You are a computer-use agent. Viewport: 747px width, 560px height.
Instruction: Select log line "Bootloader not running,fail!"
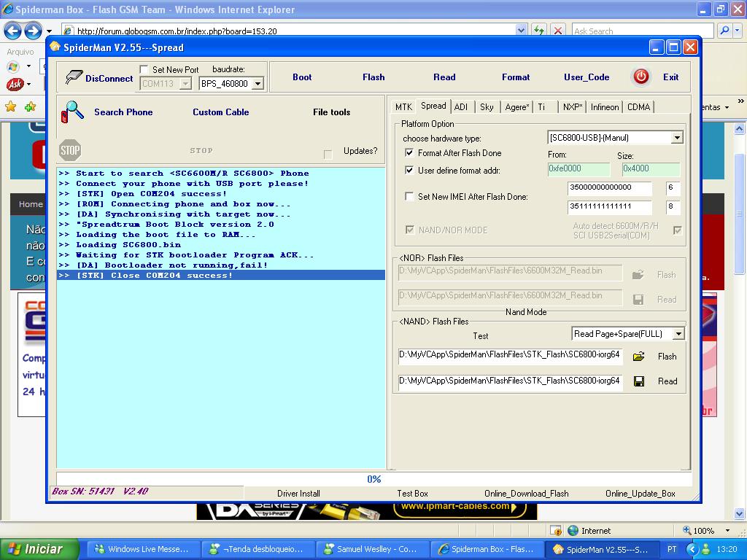pyautogui.click(x=221, y=265)
